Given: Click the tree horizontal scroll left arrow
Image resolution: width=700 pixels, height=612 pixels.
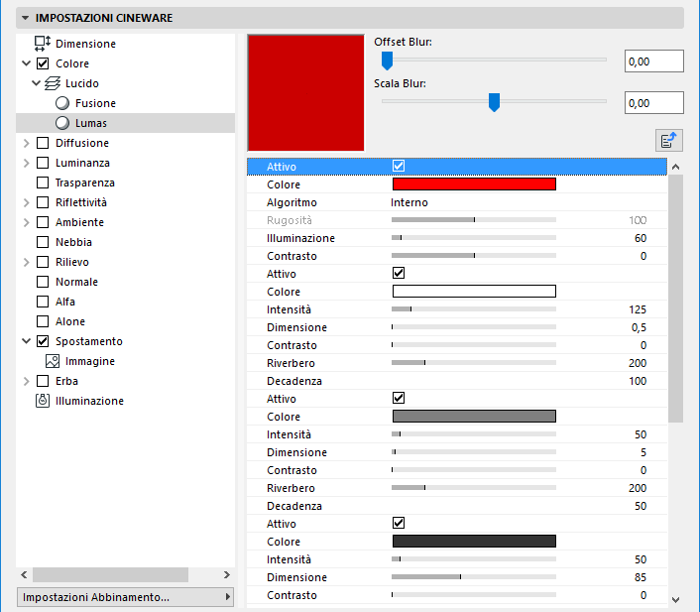Looking at the screenshot, I should [x=24, y=575].
